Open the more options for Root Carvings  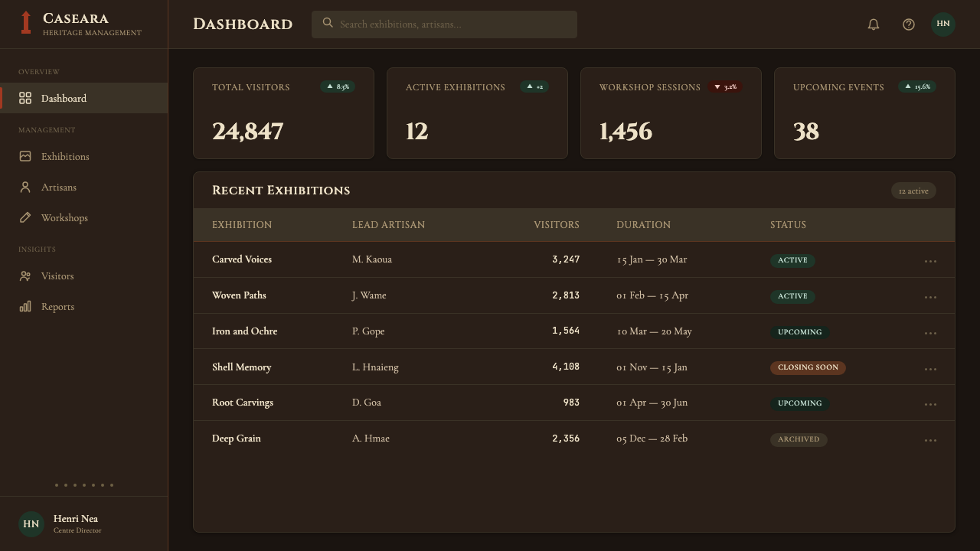coord(930,404)
